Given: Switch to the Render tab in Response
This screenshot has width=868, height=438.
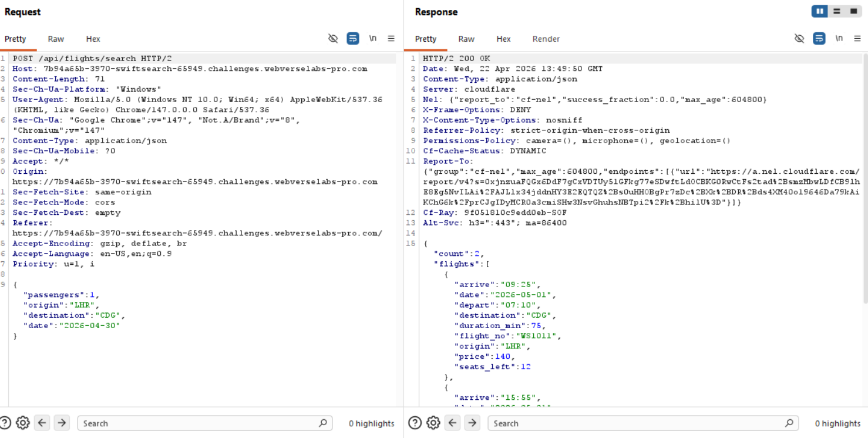Looking at the screenshot, I should (x=546, y=39).
